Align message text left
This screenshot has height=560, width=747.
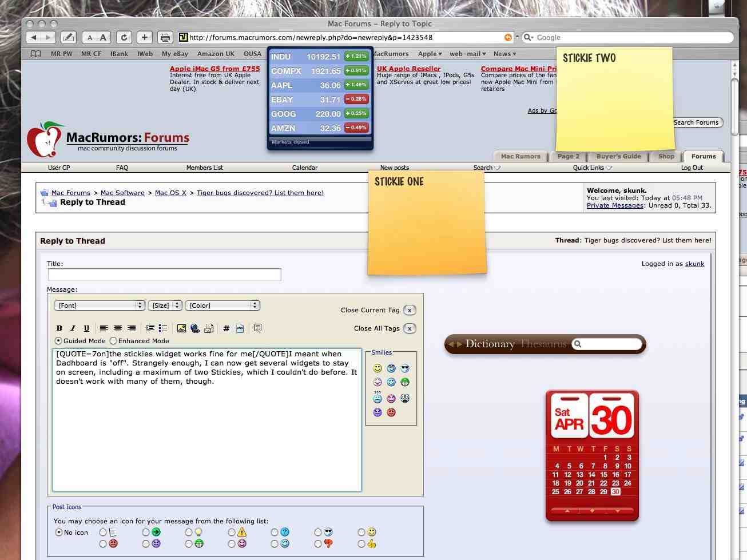point(104,328)
